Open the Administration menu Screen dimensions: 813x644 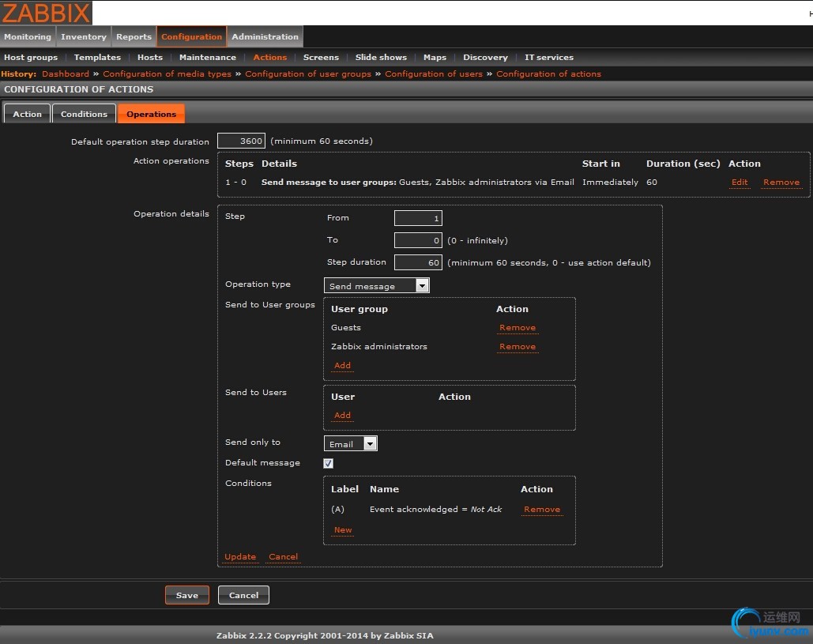point(265,36)
